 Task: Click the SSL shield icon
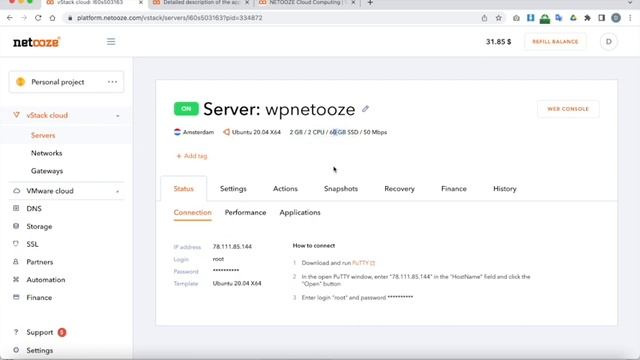pos(16,244)
